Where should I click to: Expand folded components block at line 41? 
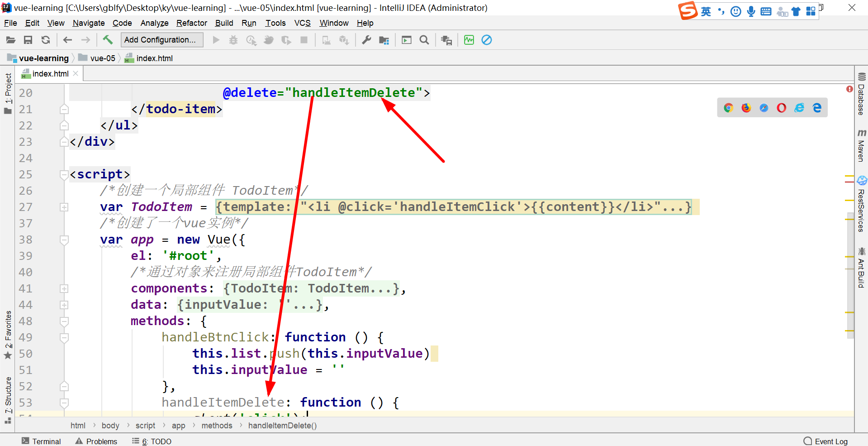pos(64,288)
